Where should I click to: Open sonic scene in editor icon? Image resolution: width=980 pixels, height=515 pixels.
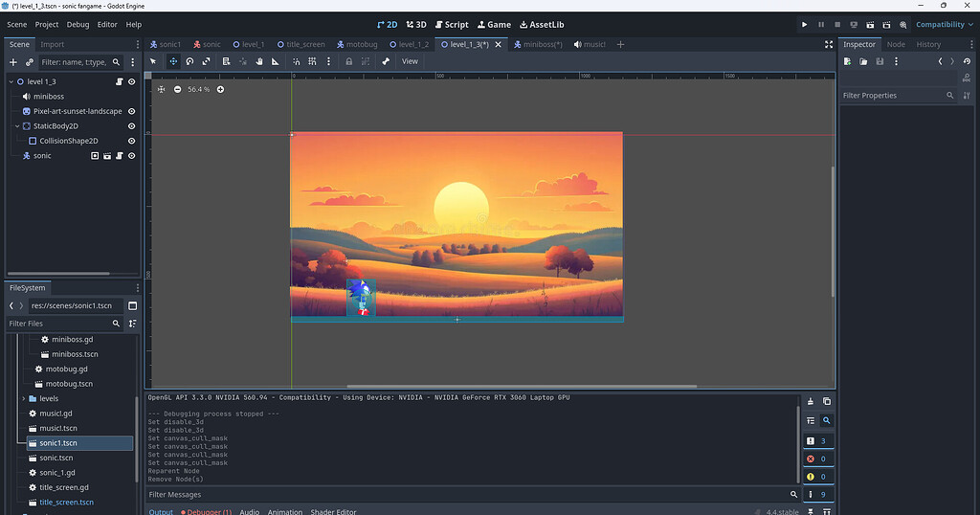[107, 156]
